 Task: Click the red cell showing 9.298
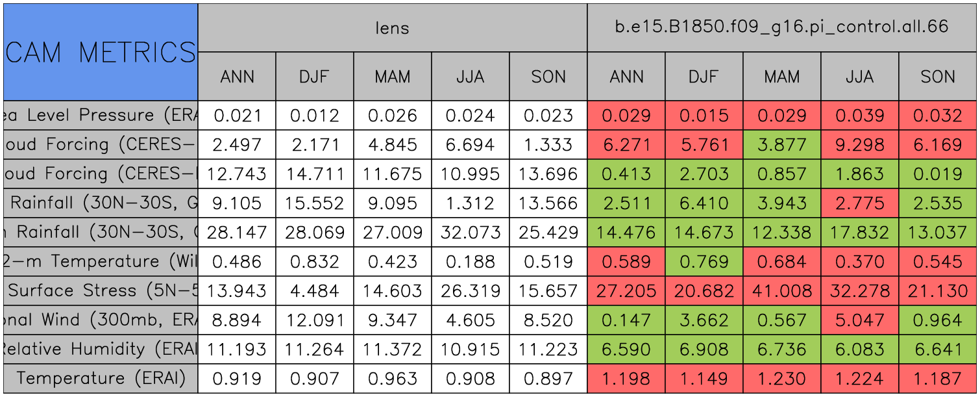(860, 145)
